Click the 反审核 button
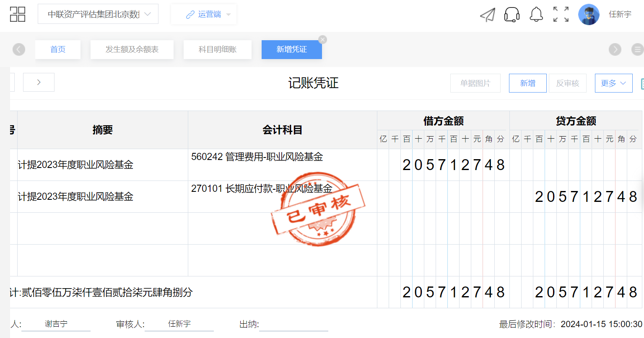Screen dimensions: 644x338 coord(567,83)
